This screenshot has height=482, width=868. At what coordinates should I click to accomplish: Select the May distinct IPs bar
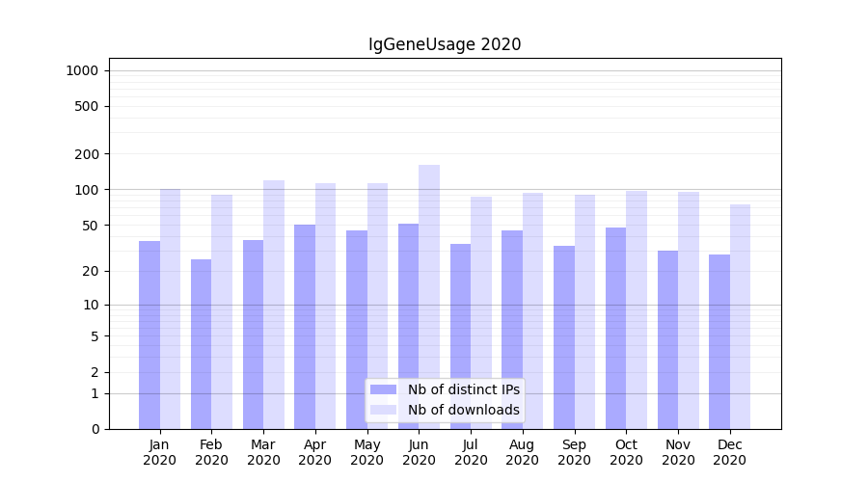[x=357, y=328]
